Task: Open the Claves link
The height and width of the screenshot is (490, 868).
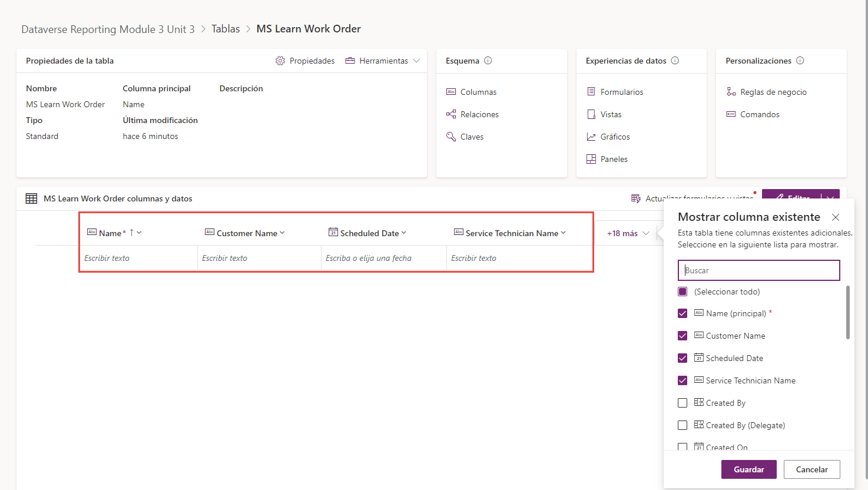Action: (472, 137)
